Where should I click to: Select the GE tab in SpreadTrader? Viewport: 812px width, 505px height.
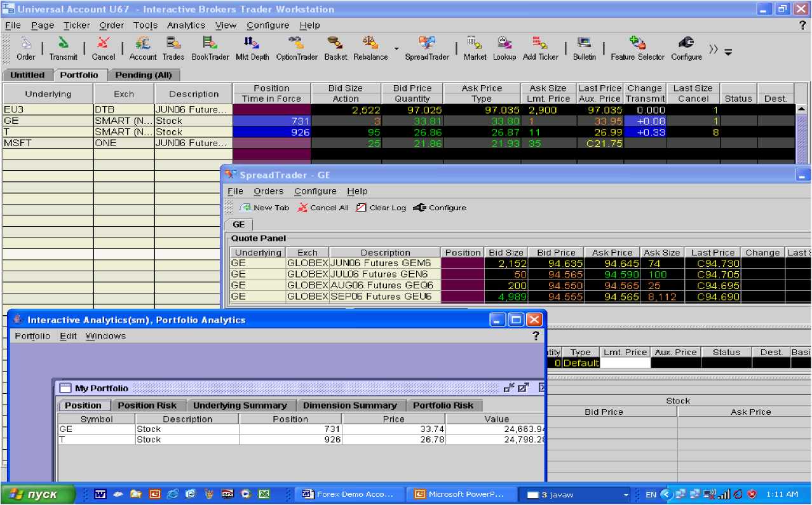(x=239, y=225)
